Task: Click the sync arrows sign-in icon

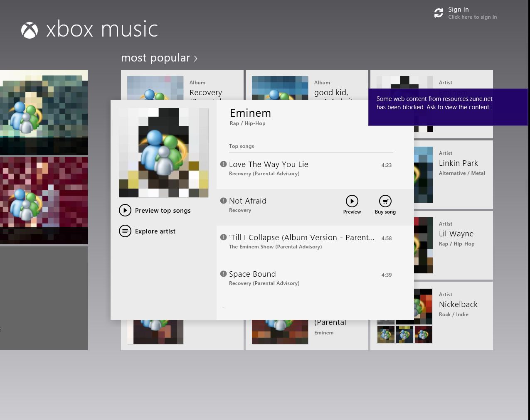Action: 439,13
